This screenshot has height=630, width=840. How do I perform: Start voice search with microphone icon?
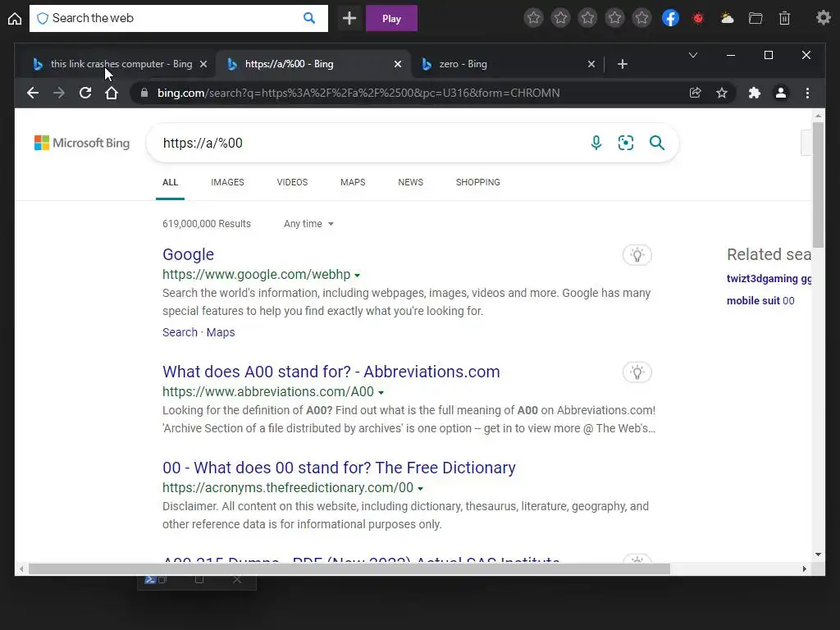pyautogui.click(x=596, y=143)
